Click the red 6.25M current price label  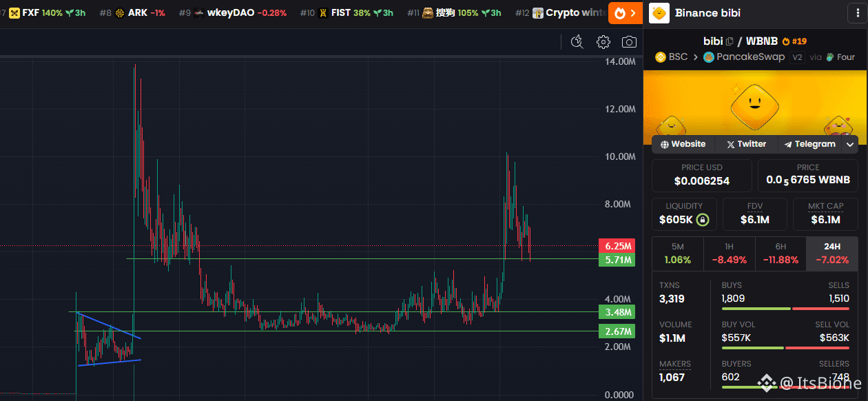tap(616, 246)
